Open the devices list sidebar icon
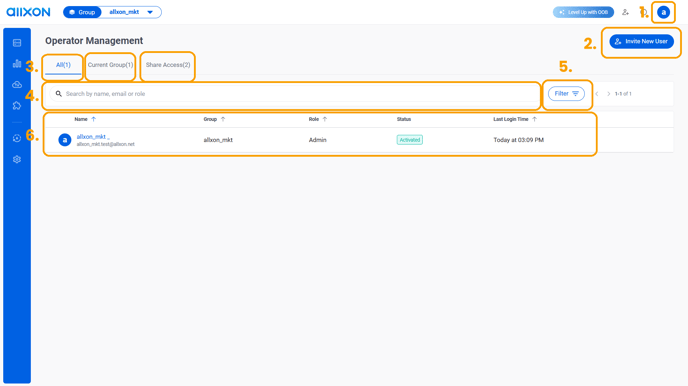The image size is (688, 386). click(17, 43)
